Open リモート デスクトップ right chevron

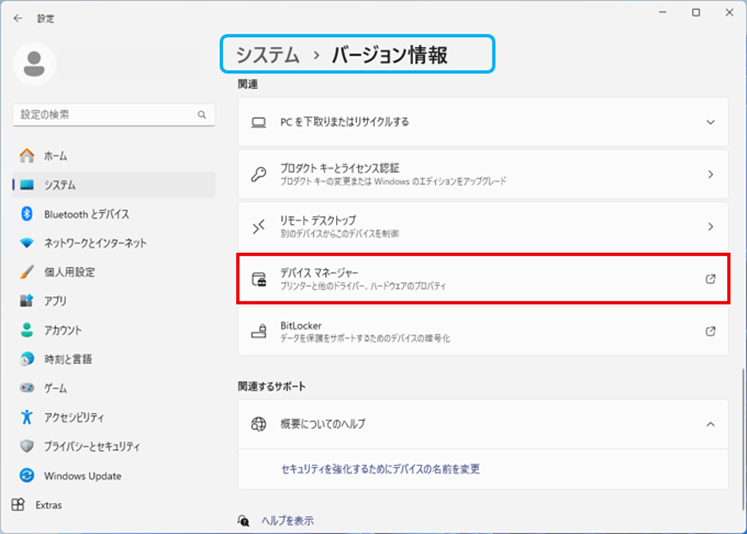coord(710,227)
